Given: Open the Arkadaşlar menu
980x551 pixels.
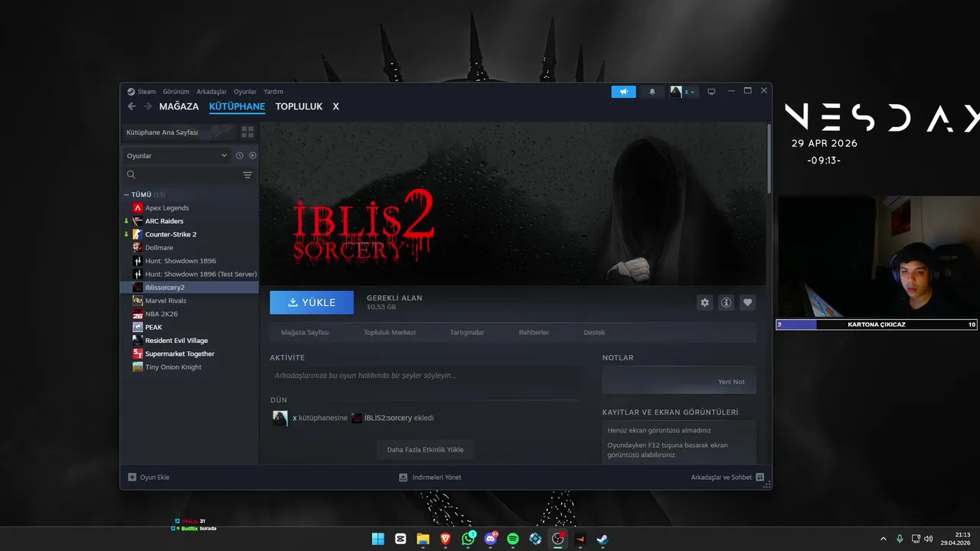Looking at the screenshot, I should click(211, 91).
